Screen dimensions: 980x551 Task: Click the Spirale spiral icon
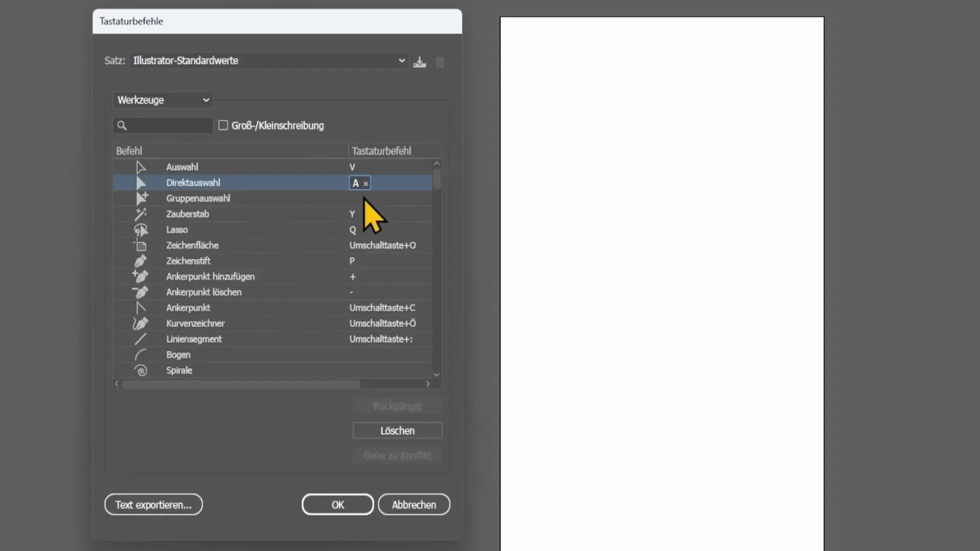point(141,370)
